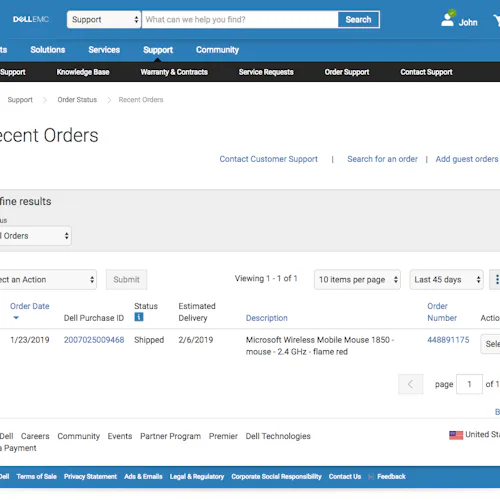500x500 pixels.
Task: Click the Order Date sort arrow
Action: [16, 318]
